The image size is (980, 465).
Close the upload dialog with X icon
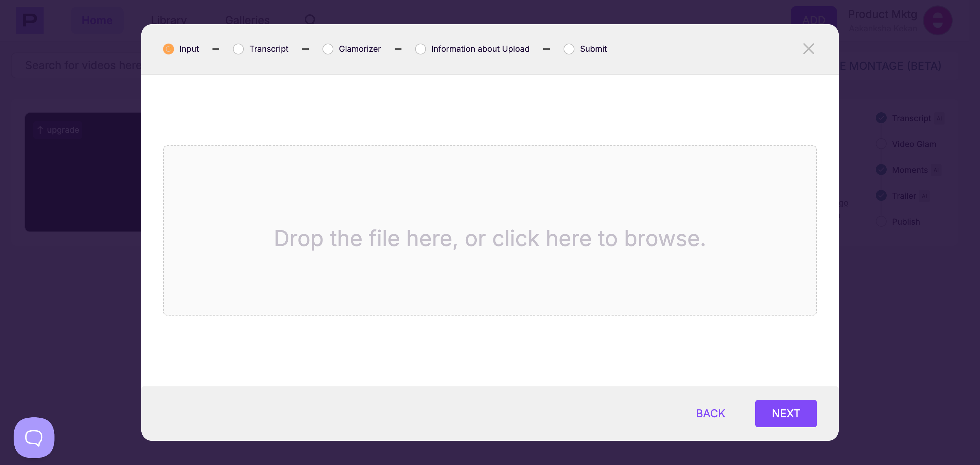[x=808, y=49]
